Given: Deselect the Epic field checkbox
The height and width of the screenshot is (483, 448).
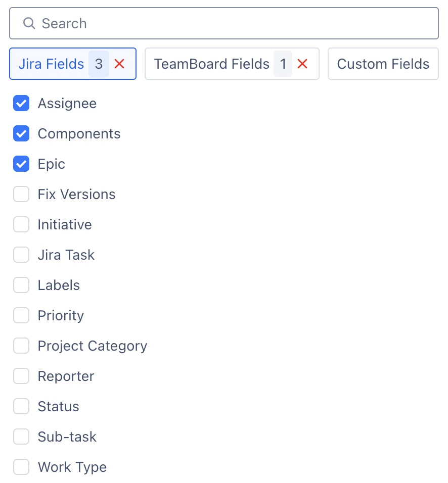Looking at the screenshot, I should pyautogui.click(x=21, y=164).
